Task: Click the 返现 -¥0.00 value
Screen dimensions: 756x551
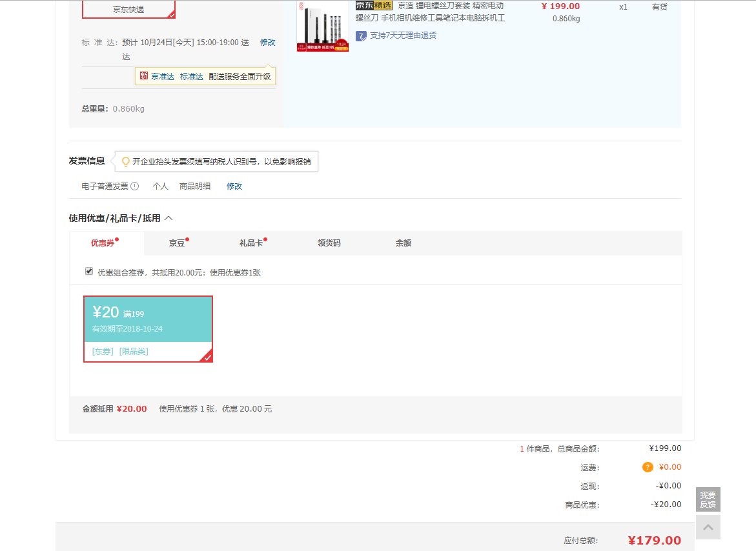Action: [668, 486]
